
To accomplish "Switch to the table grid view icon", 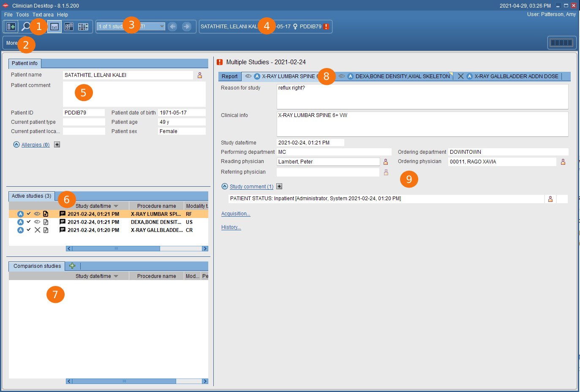I will point(83,27).
